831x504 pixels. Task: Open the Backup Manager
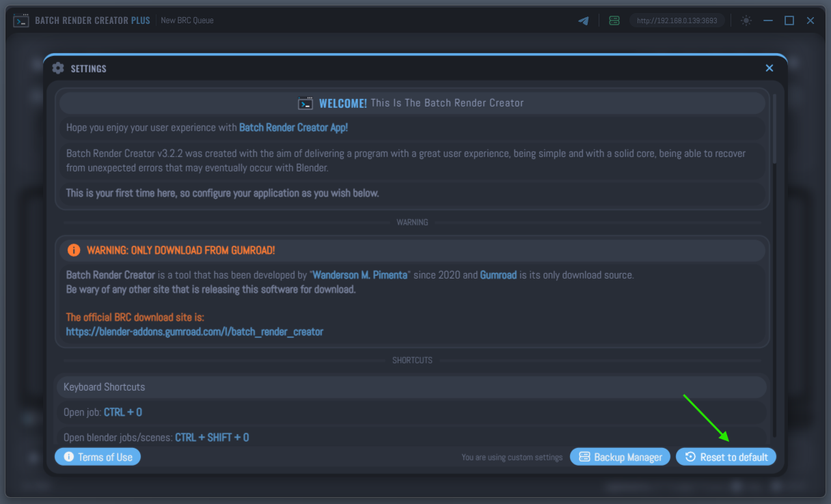pyautogui.click(x=621, y=457)
